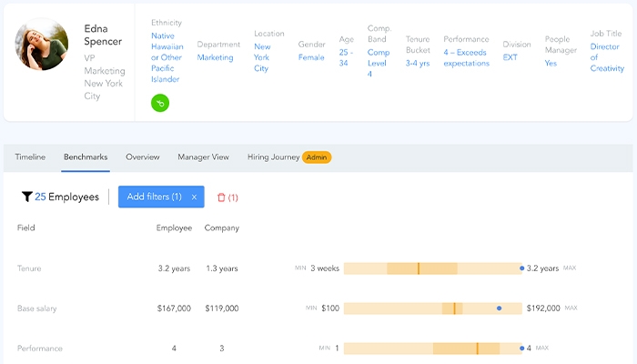Open the Timeline tab

(30, 157)
